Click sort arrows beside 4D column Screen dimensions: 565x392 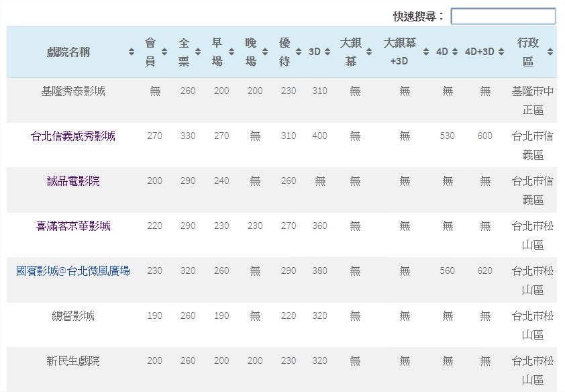[455, 52]
